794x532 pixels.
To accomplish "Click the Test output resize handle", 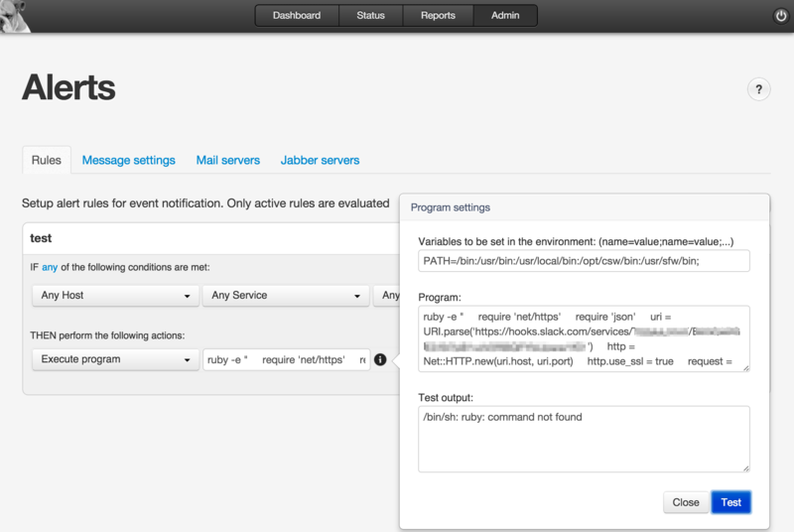I will [x=746, y=468].
